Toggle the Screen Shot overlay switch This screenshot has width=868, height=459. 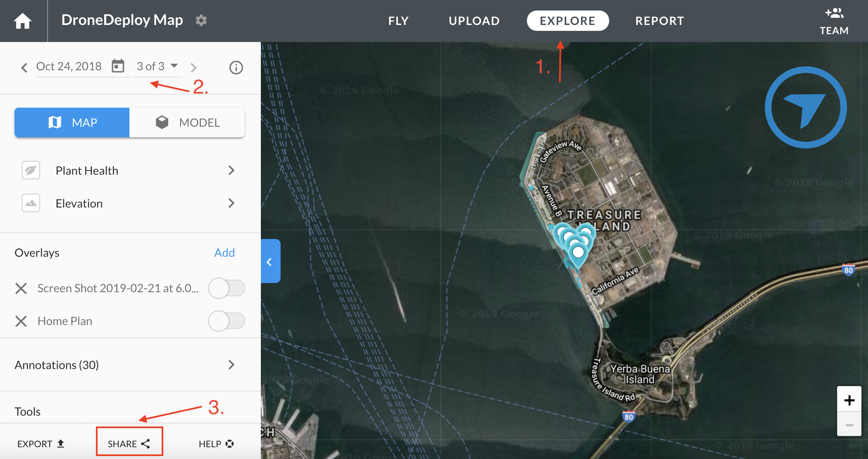[226, 288]
